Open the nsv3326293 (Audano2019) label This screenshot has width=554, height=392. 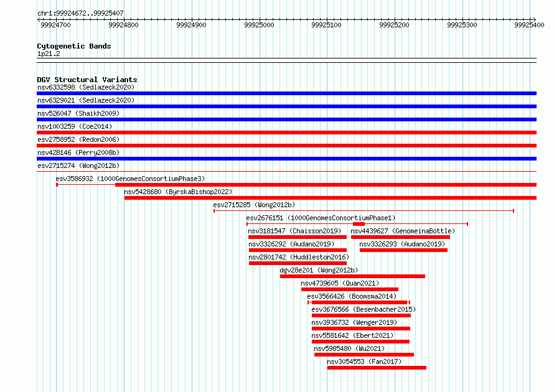pos(402,244)
